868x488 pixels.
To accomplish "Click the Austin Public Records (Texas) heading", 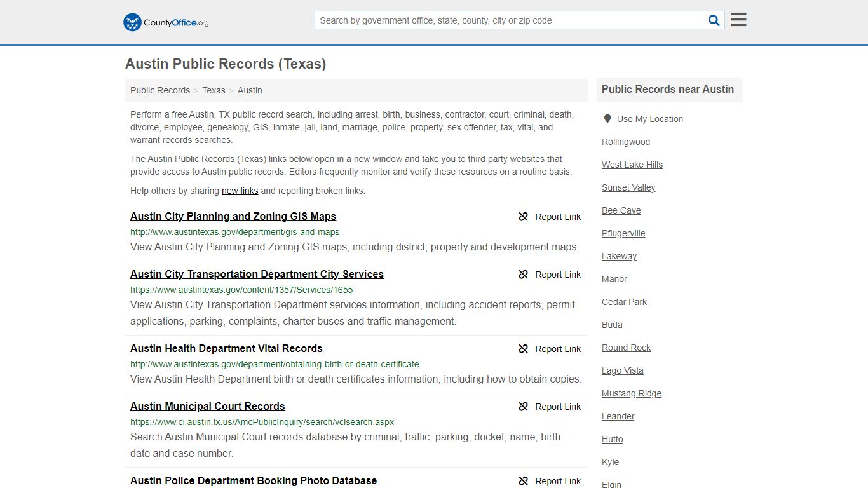I will [226, 64].
